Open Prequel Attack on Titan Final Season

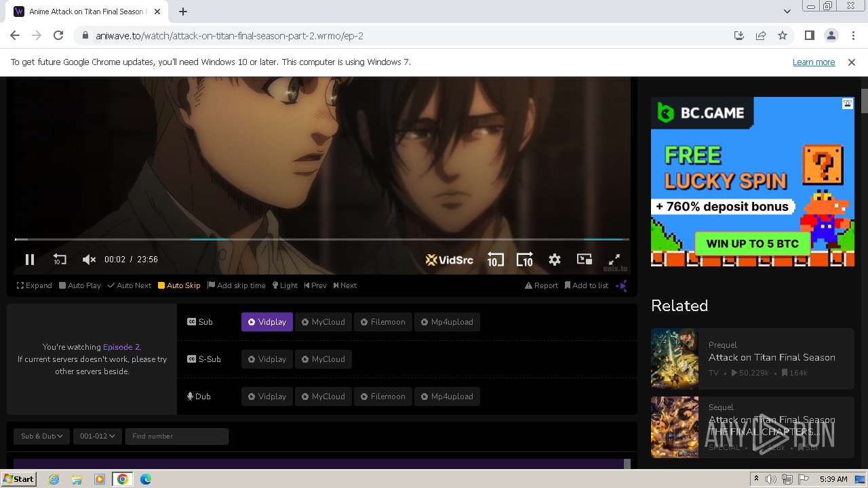point(772,357)
